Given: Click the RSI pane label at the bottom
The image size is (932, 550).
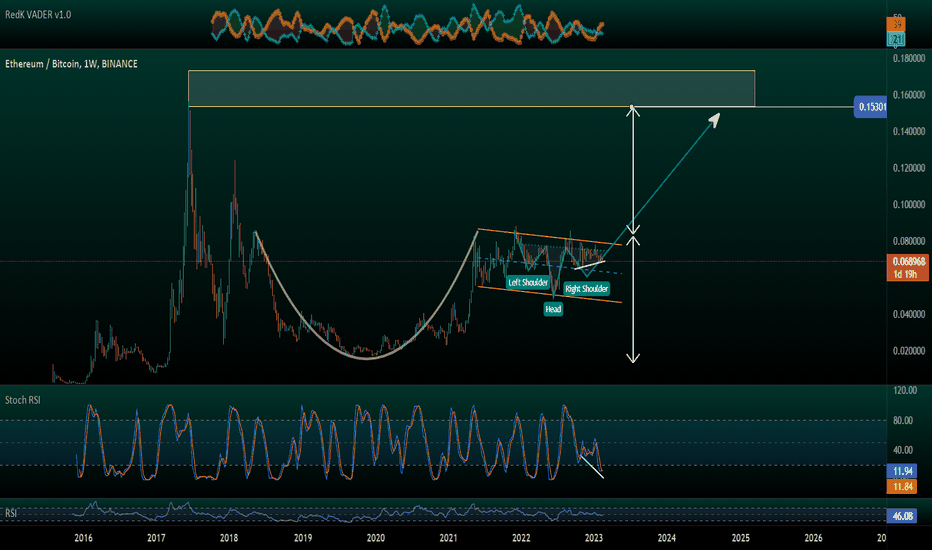Looking at the screenshot, I should point(11,513).
